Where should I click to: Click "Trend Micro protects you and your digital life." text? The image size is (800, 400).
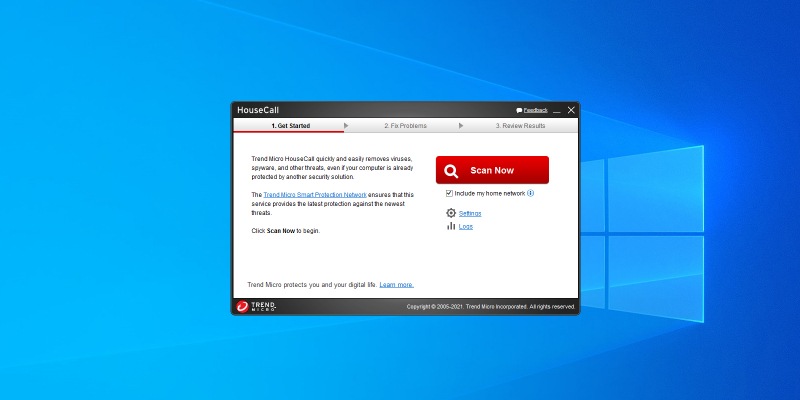(x=312, y=285)
